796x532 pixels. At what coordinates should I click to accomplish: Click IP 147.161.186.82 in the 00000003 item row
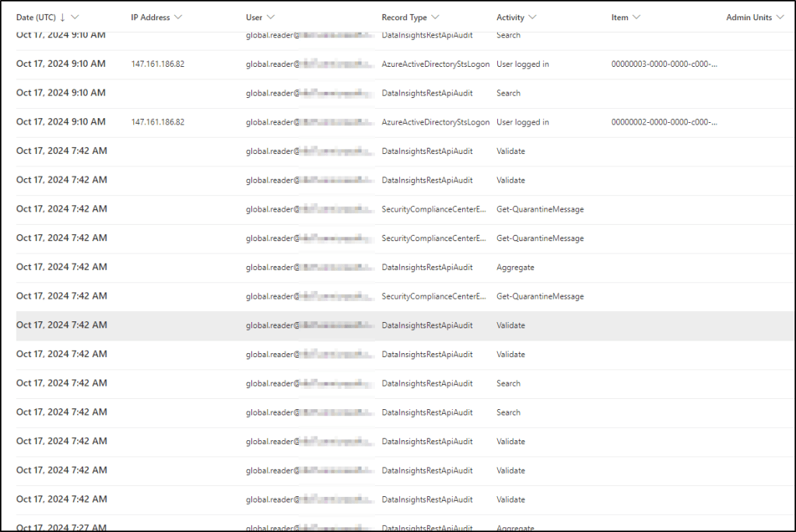[158, 65]
